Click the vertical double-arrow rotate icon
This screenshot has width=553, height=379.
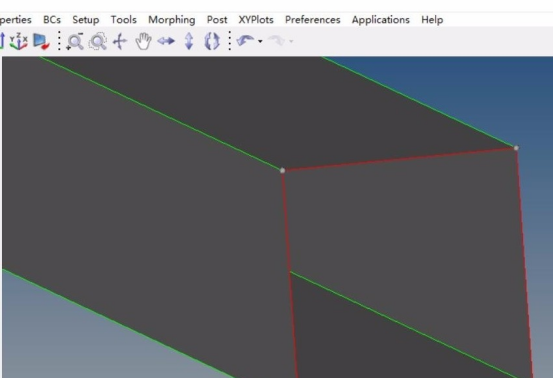pyautogui.click(x=189, y=41)
